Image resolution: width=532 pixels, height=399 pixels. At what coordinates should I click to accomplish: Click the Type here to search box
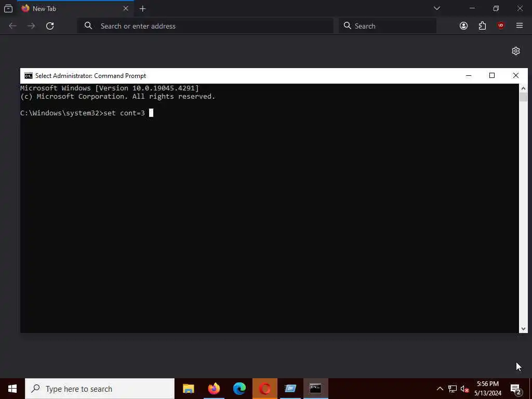pos(100,389)
